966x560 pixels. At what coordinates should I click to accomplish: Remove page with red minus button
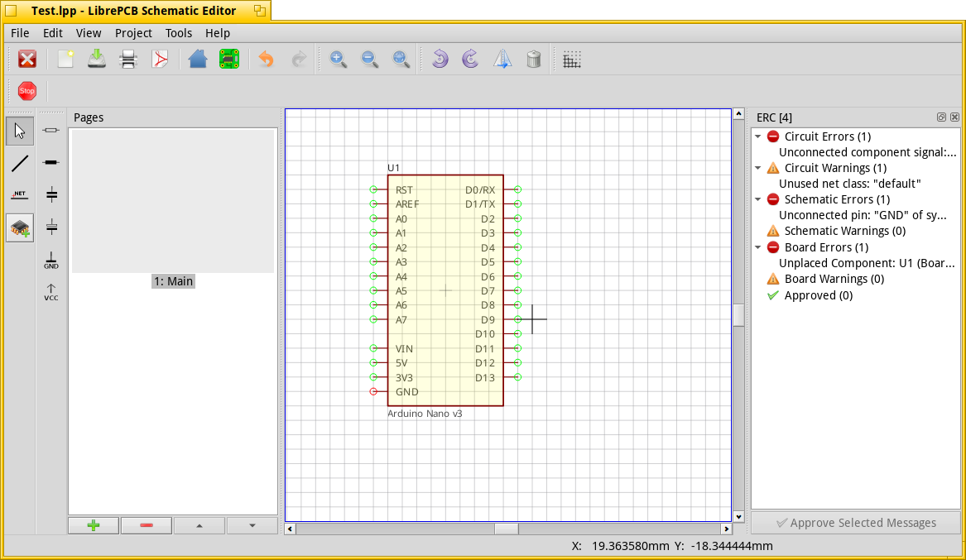click(x=147, y=525)
